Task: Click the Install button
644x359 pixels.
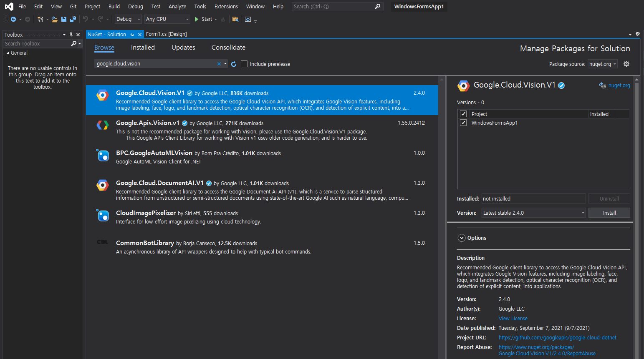Action: pos(609,213)
